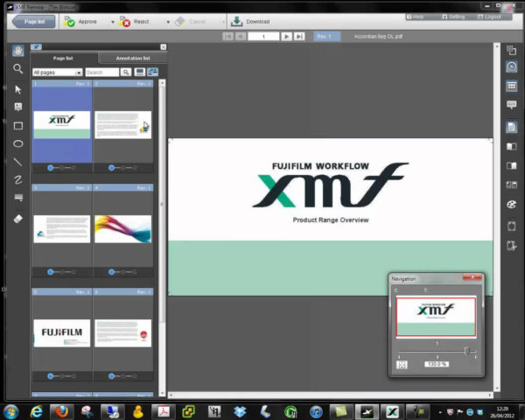Open the color palette icon in right sidebar
The height and width of the screenshot is (420, 525).
tap(511, 204)
